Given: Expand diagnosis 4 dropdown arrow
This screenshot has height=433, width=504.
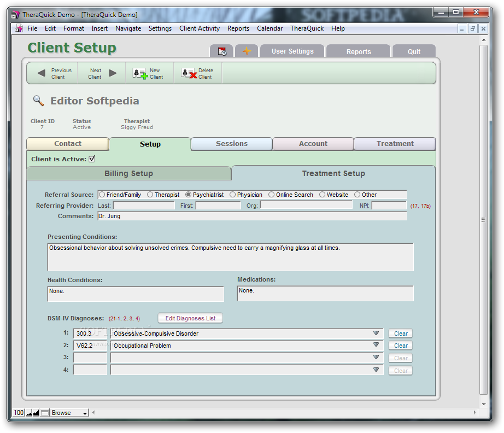Looking at the screenshot, I should (376, 370).
